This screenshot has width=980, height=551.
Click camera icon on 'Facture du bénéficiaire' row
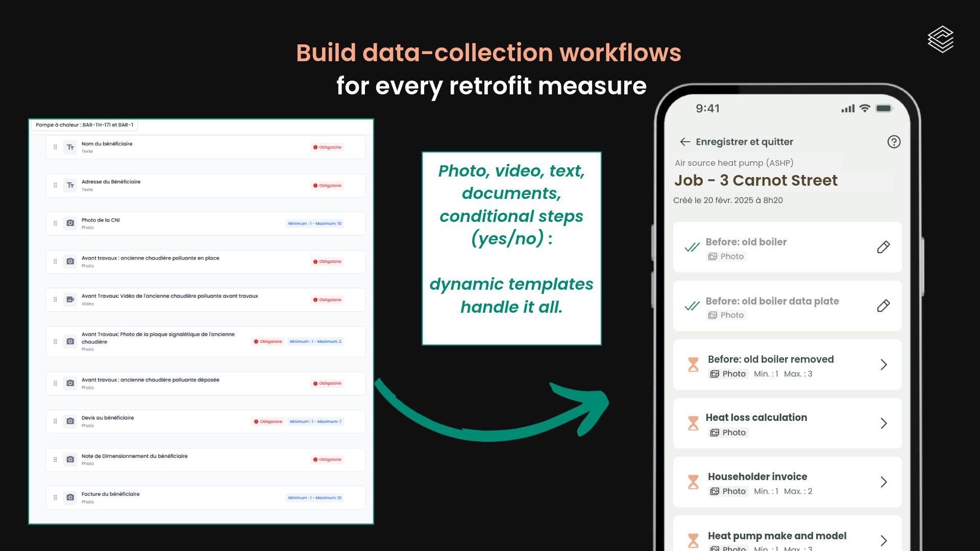click(x=70, y=497)
